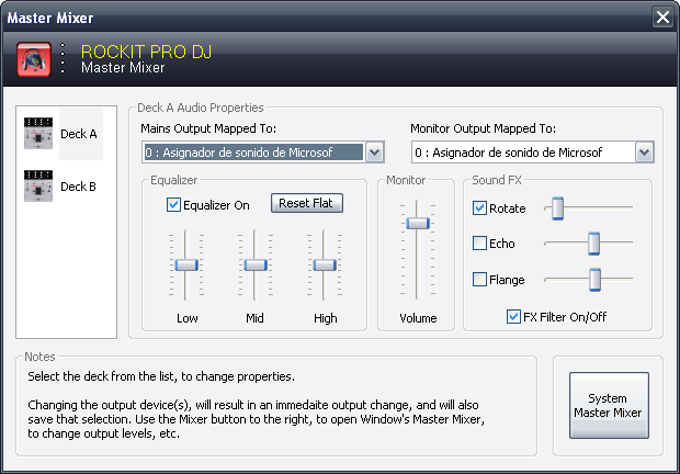The height and width of the screenshot is (474, 680).
Task: Click the 'Volume' label under Monitor
Action: [418, 318]
